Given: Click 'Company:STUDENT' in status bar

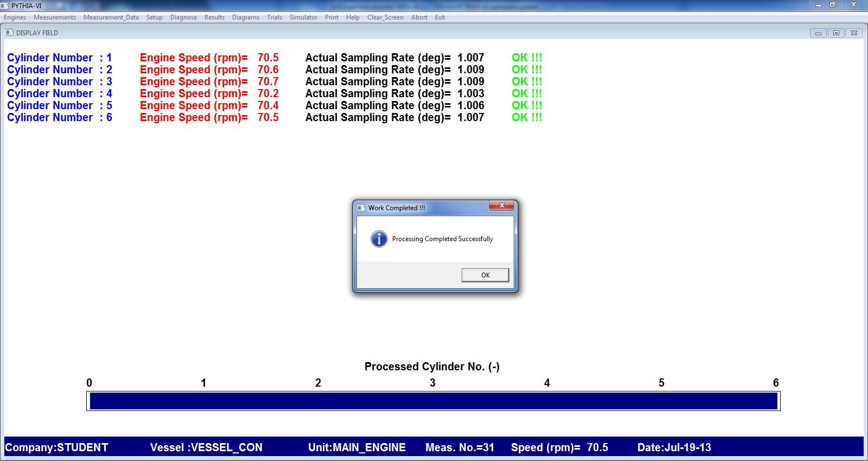Looking at the screenshot, I should click(56, 447).
